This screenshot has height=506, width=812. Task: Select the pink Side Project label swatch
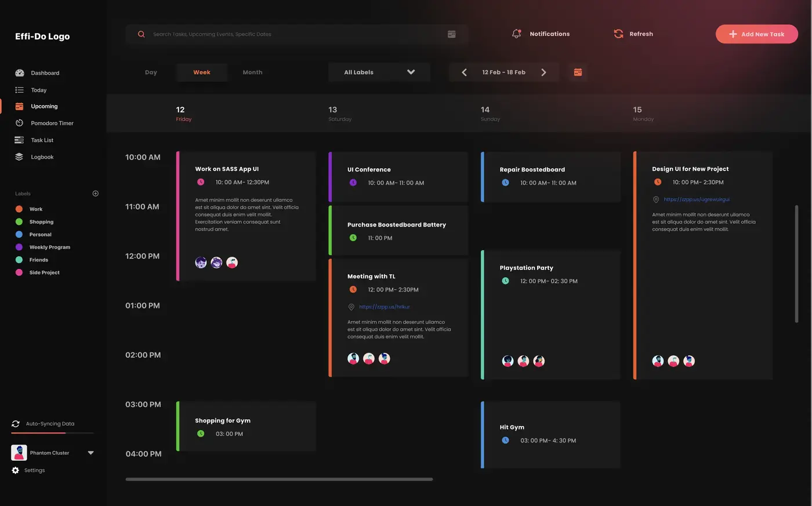pyautogui.click(x=19, y=272)
